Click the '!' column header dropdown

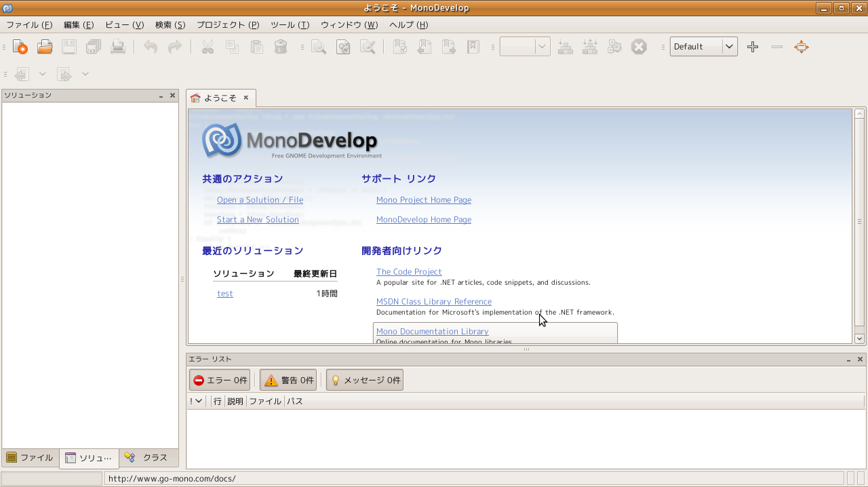pos(197,402)
